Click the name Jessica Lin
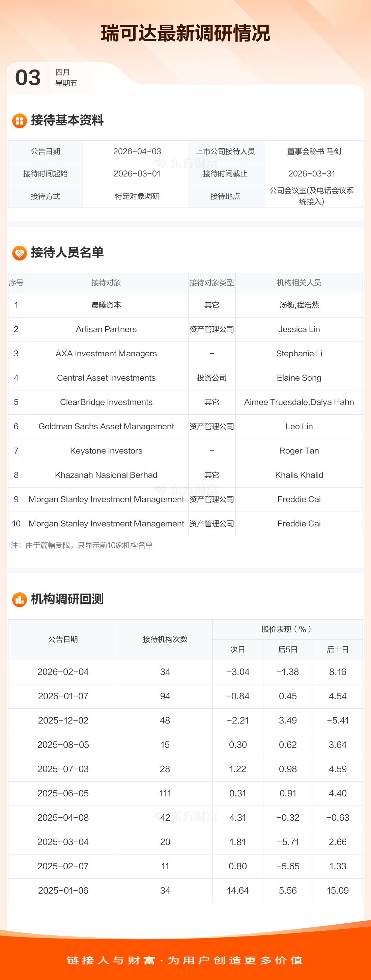Image resolution: width=371 pixels, height=980 pixels. pos(299,329)
